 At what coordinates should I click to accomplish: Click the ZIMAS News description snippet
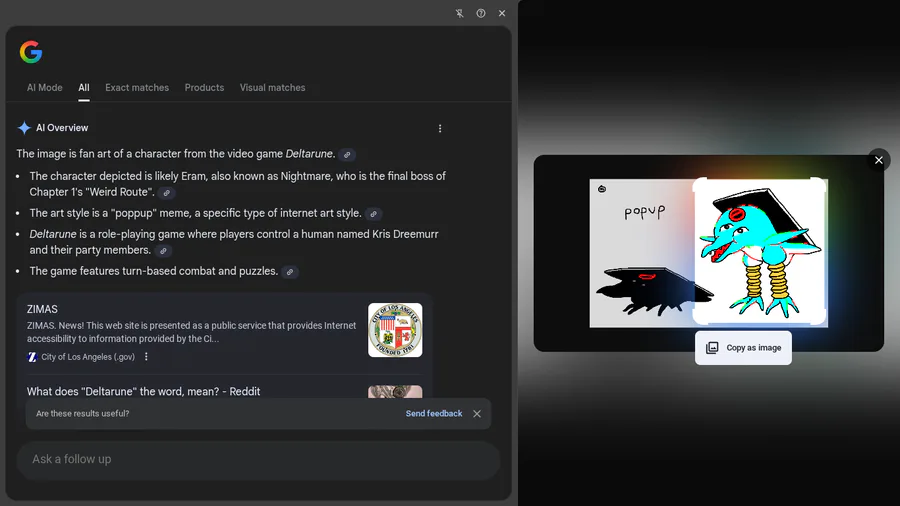point(192,332)
